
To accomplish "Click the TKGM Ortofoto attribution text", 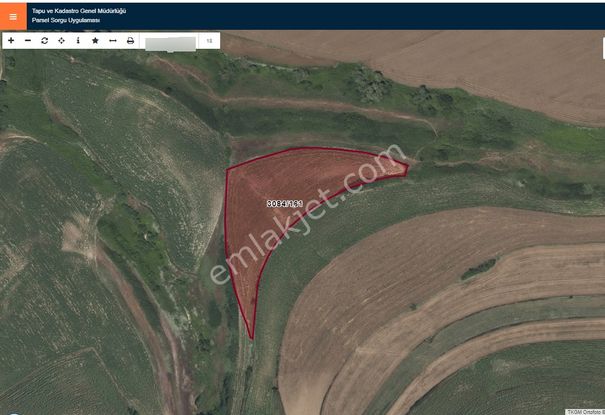I will tap(584, 411).
